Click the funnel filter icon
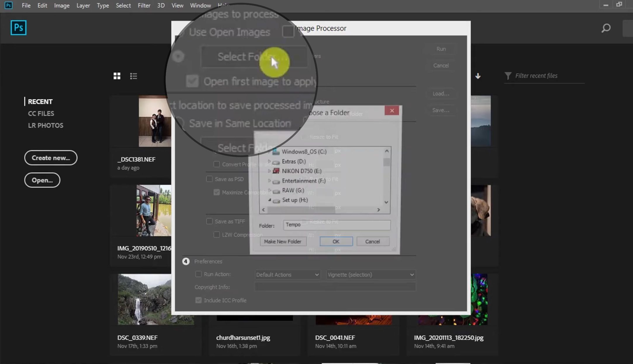The width and height of the screenshot is (633, 364). click(508, 76)
